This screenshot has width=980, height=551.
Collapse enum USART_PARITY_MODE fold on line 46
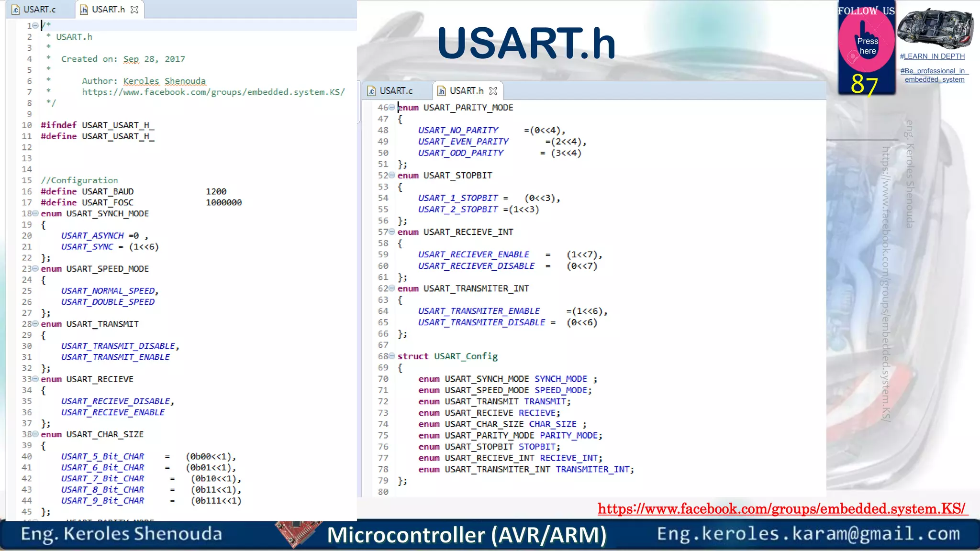pyautogui.click(x=392, y=107)
